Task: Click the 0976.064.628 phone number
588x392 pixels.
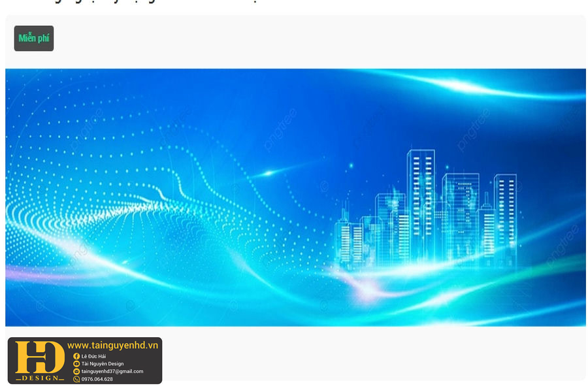Action: [97, 379]
